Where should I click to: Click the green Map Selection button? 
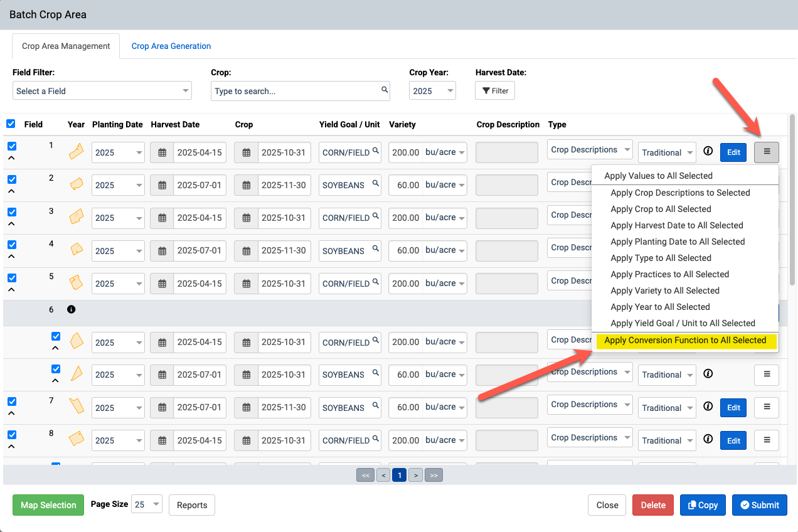pos(48,505)
